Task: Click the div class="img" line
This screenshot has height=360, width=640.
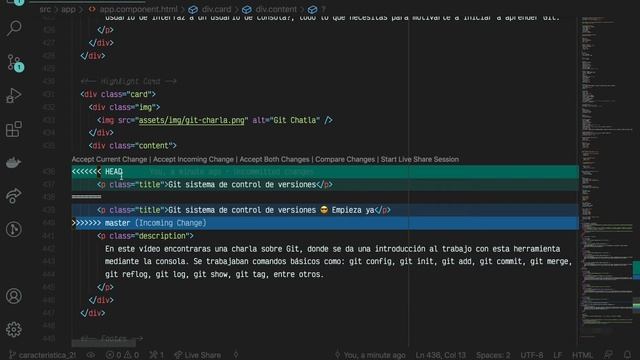Action: (124, 107)
